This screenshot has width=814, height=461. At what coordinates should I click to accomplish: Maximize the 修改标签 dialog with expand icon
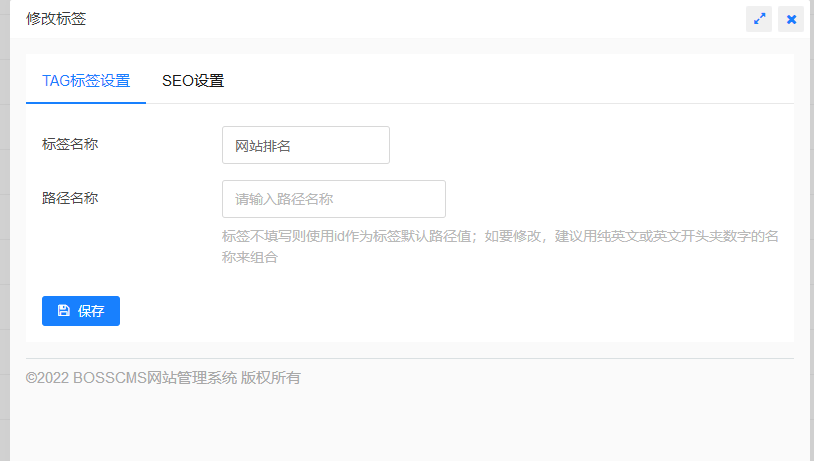[x=759, y=19]
